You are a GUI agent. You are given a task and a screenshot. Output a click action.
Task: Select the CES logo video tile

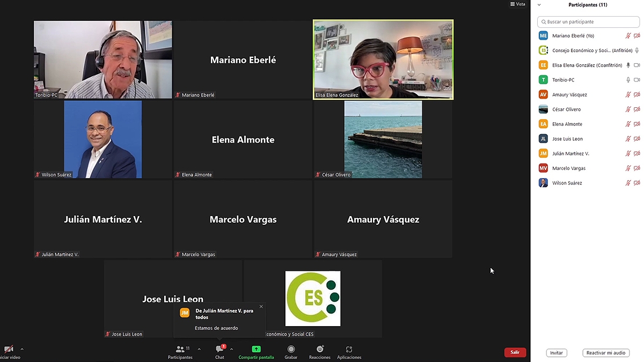pyautogui.click(x=313, y=299)
